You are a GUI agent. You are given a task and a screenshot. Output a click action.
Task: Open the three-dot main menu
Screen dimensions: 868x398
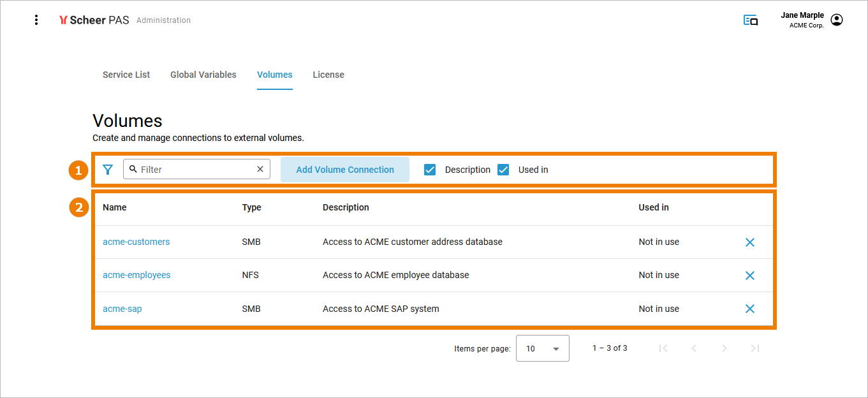(36, 20)
